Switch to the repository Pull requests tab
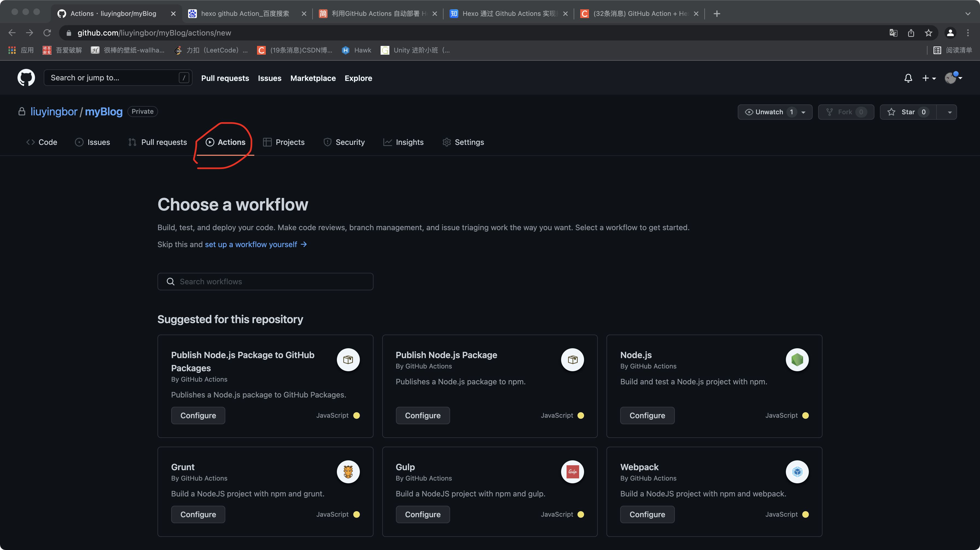This screenshot has width=980, height=550. (157, 142)
